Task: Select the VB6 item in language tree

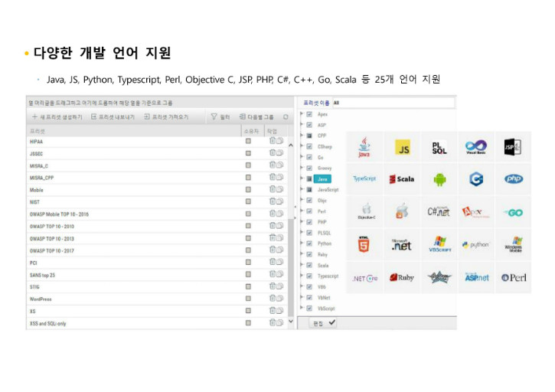Action: [x=322, y=287]
